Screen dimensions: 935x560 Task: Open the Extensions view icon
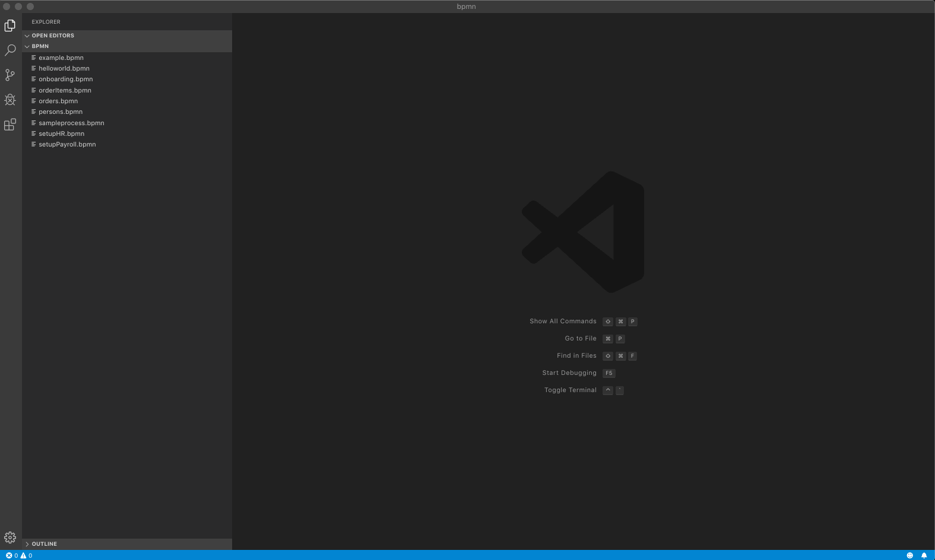coord(10,125)
